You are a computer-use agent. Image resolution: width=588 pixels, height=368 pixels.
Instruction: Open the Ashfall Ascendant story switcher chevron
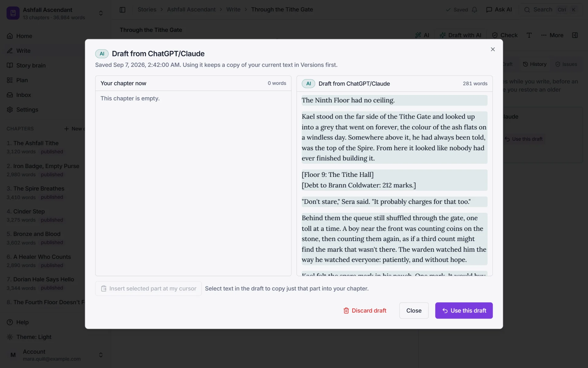point(101,13)
